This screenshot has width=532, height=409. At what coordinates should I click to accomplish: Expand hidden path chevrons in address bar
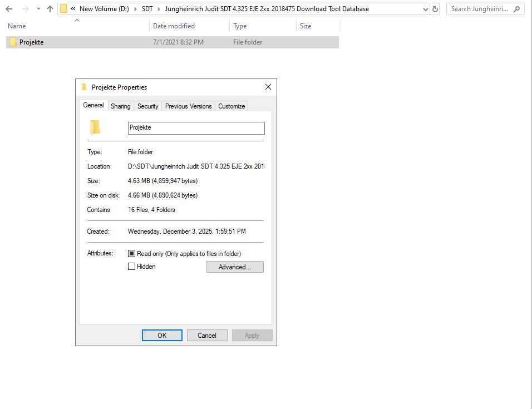pos(72,9)
